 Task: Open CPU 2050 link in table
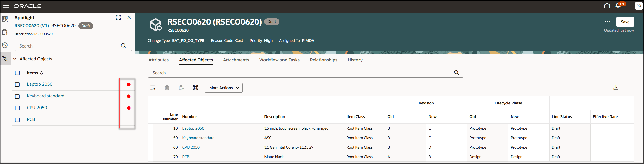tap(191, 147)
